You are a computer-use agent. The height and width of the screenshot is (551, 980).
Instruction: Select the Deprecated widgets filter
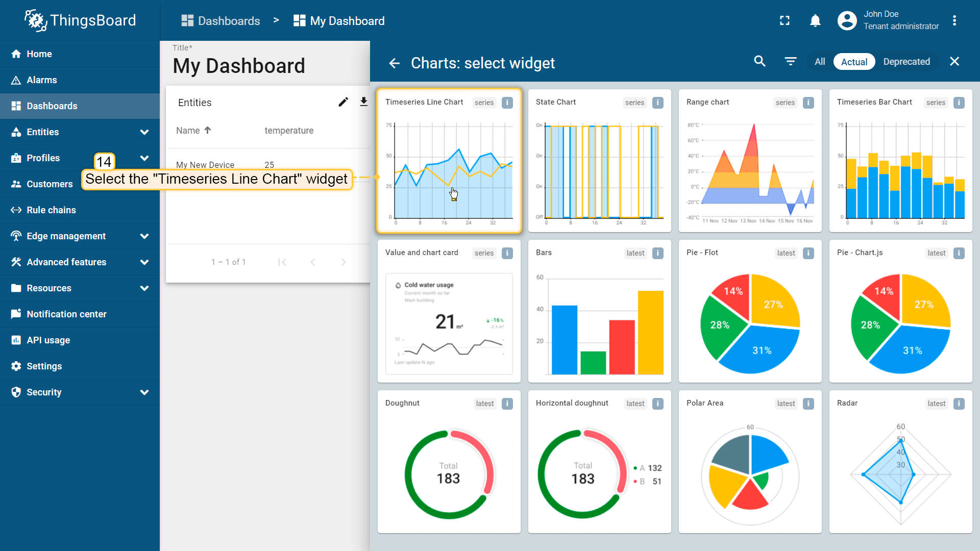[906, 62]
